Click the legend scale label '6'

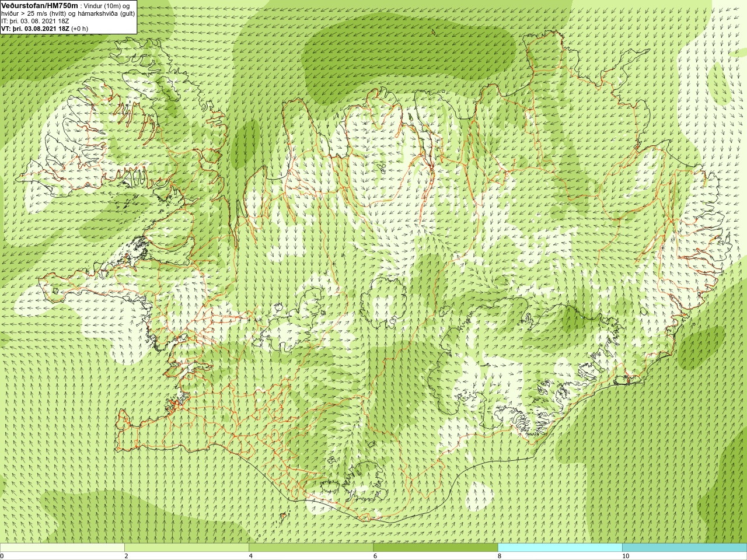tap(375, 556)
